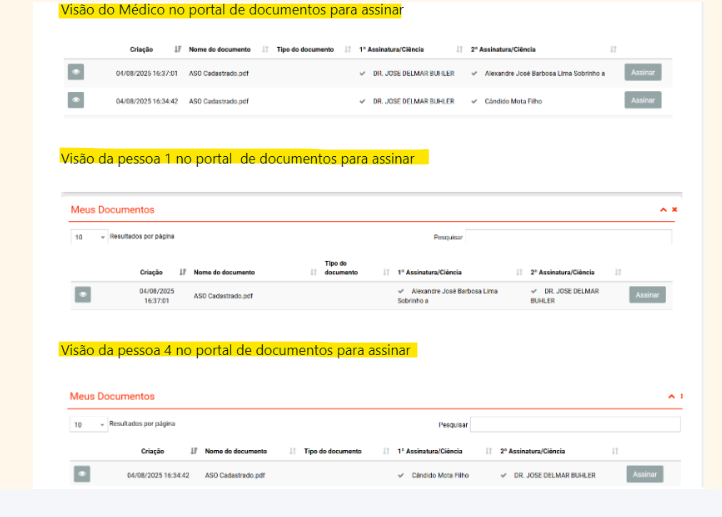Sort by 2ª Assinatura/Ciência in Médico view table
The width and height of the screenshot is (722, 517).
612,49
